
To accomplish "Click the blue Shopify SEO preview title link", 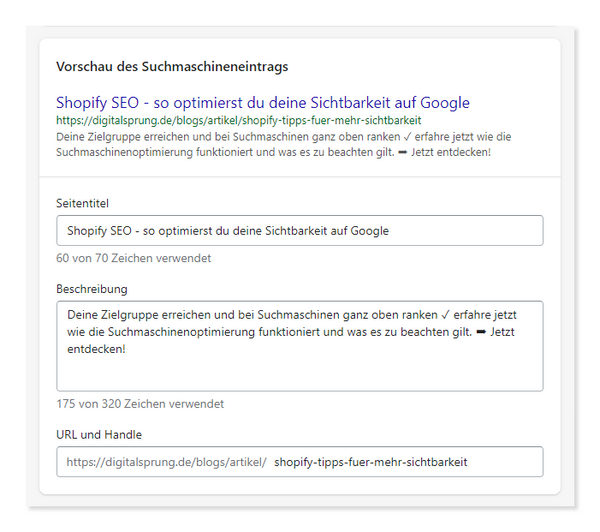I will pyautogui.click(x=263, y=103).
